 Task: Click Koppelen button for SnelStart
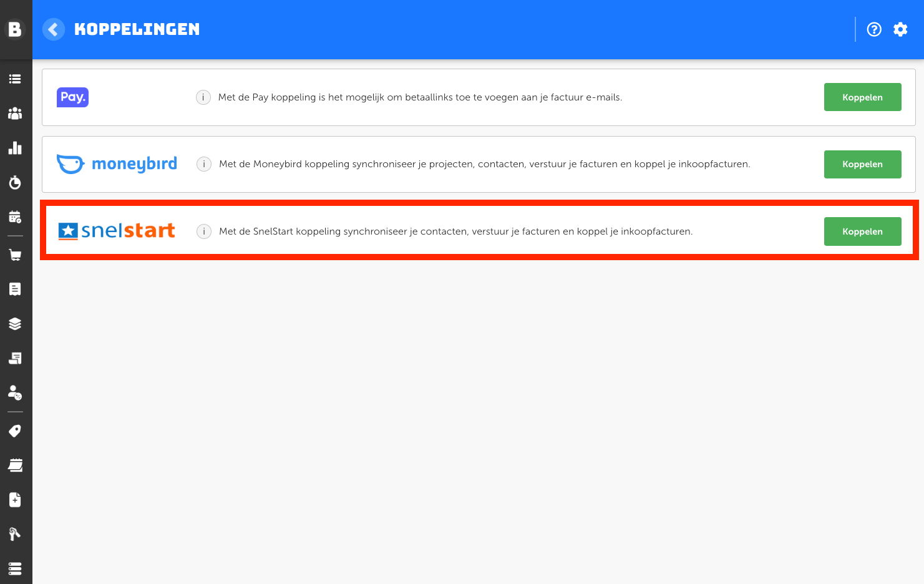coord(862,231)
